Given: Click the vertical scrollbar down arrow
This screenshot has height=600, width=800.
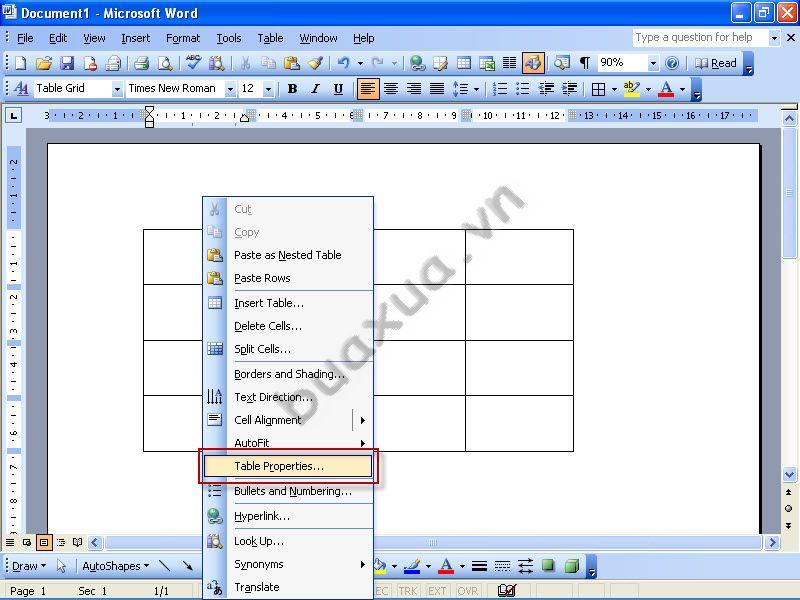Looking at the screenshot, I should coord(789,474).
